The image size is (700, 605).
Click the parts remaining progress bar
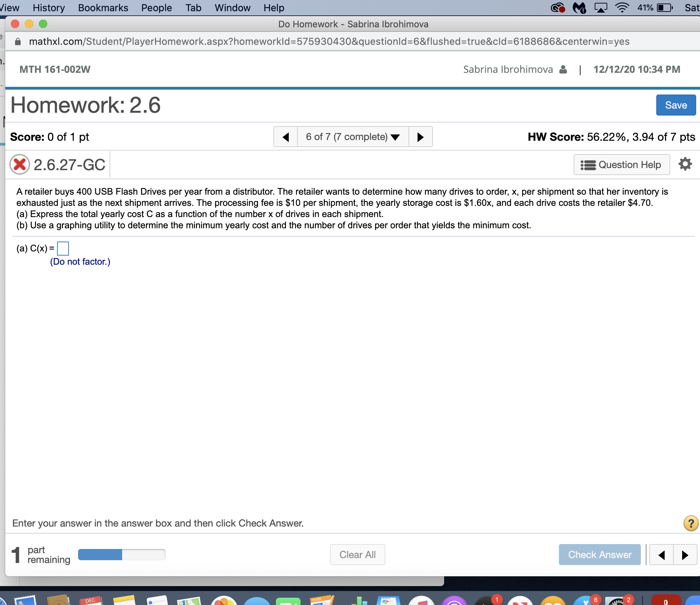121,555
